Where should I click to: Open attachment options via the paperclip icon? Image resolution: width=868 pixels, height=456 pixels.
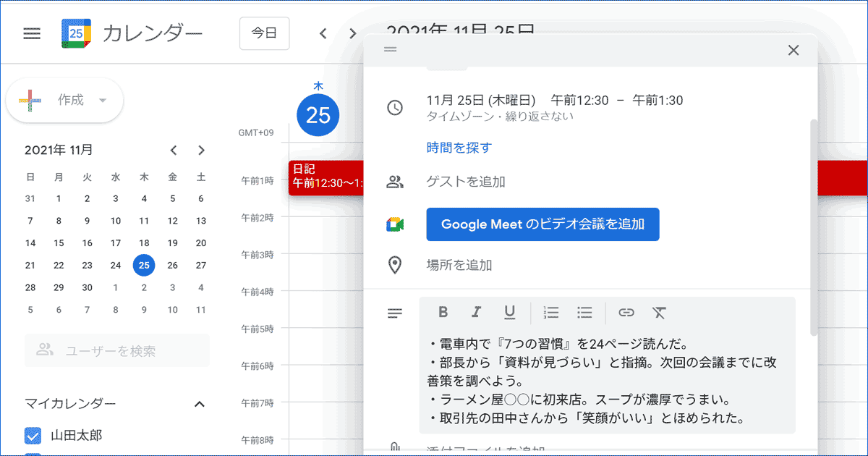click(x=394, y=447)
